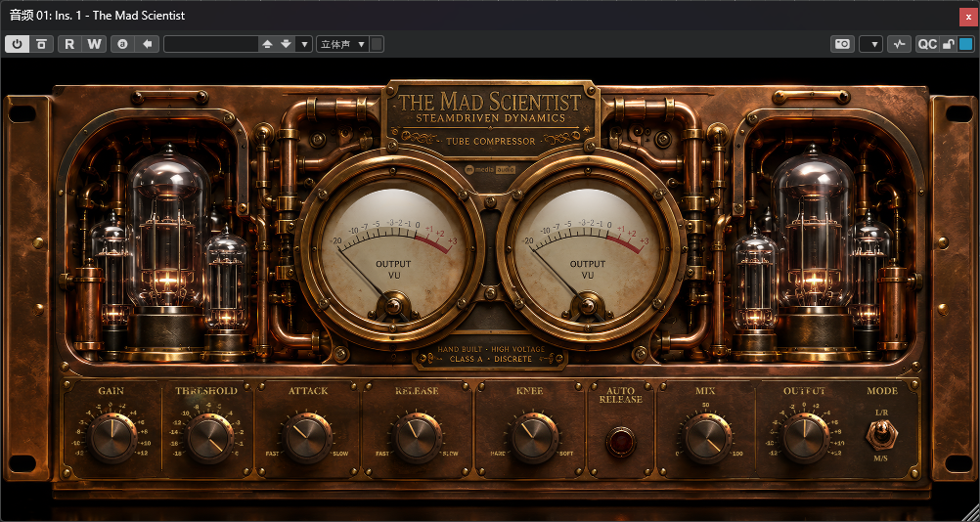980x522 pixels.
Task: Click the right OUTPUT VU meter
Action: pyautogui.click(x=588, y=251)
